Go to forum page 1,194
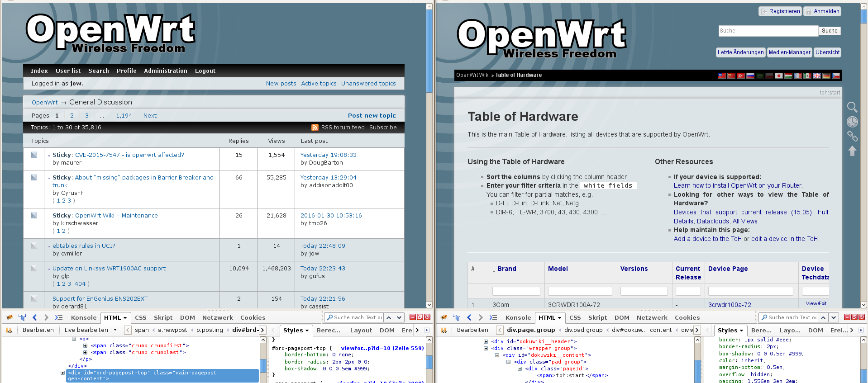This screenshot has width=868, height=383. click(x=124, y=115)
